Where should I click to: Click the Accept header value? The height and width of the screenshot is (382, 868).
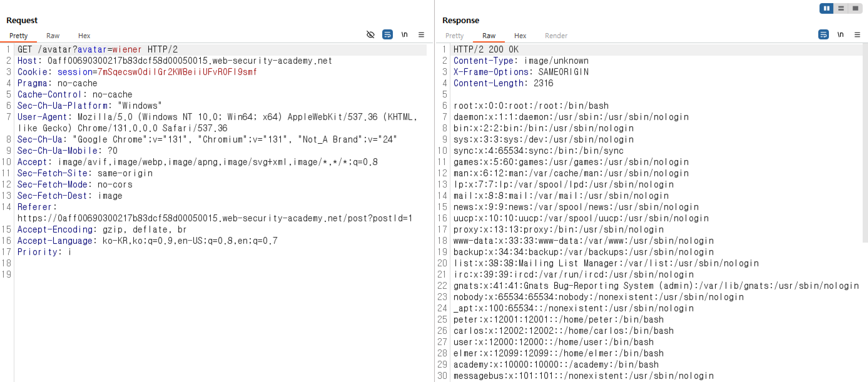pos(218,162)
